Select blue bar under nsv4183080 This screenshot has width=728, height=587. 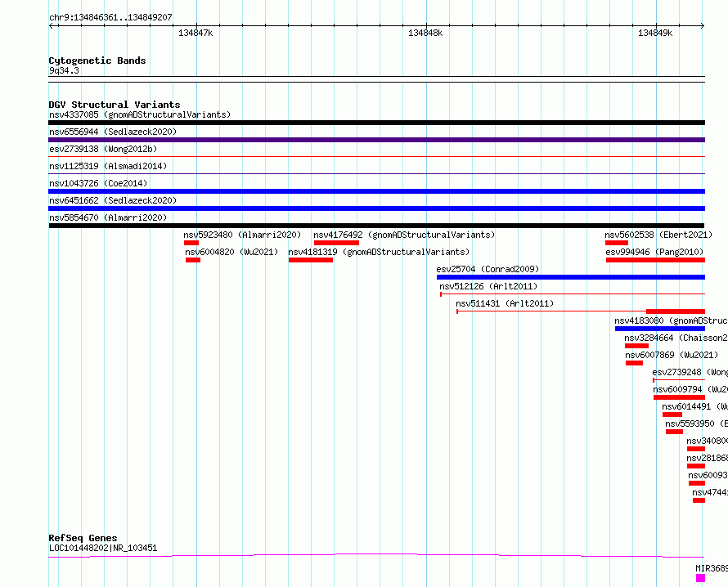point(660,329)
